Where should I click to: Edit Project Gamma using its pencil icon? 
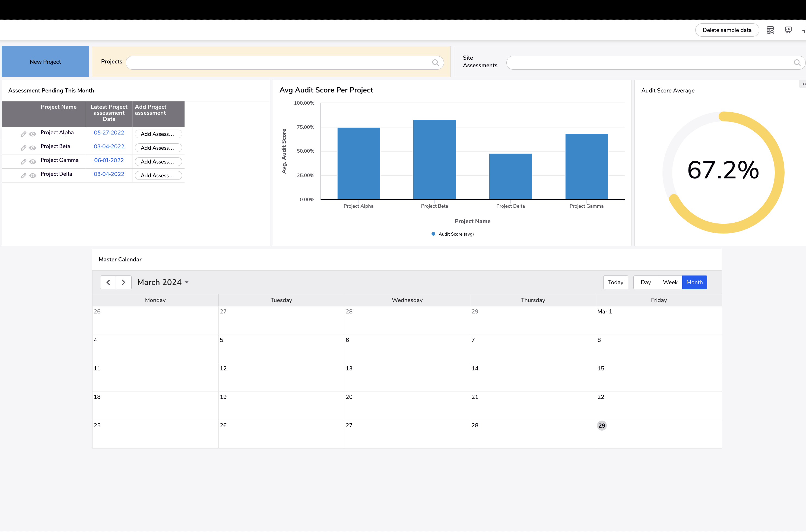[23, 162]
